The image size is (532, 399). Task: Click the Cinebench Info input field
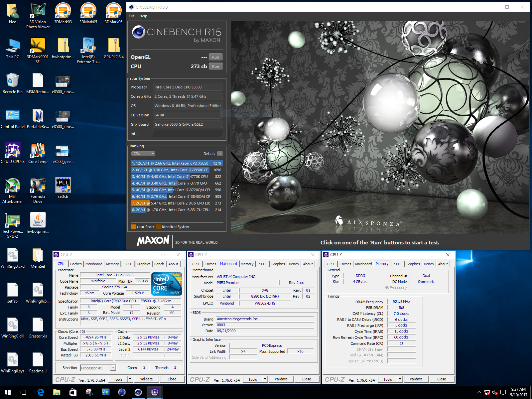click(188, 134)
